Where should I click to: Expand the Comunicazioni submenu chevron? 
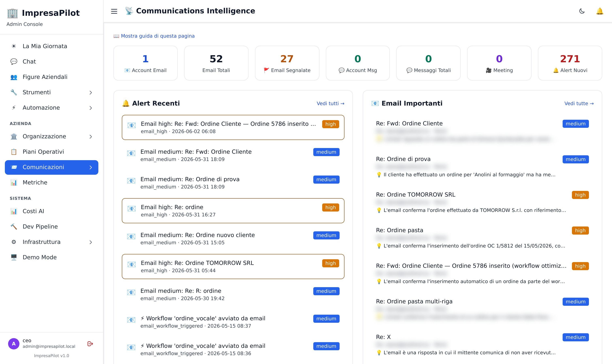pos(91,167)
